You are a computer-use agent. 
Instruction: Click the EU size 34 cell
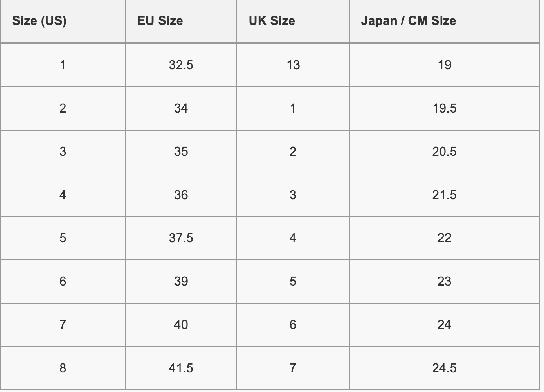pos(181,108)
